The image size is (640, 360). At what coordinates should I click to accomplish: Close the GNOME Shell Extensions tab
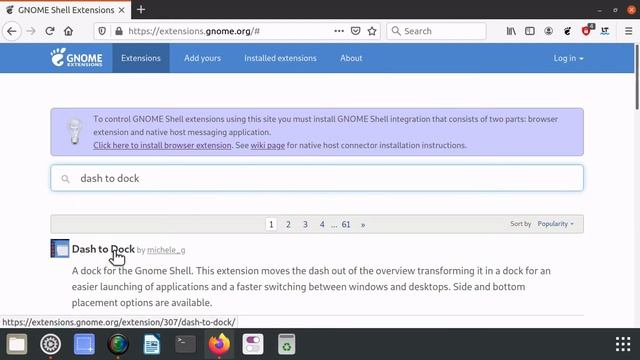[x=122, y=10]
